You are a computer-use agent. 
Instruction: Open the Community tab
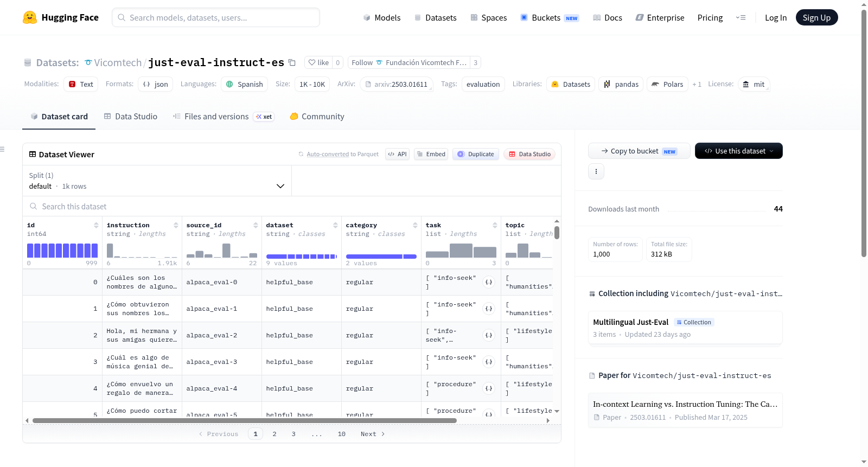317,116
